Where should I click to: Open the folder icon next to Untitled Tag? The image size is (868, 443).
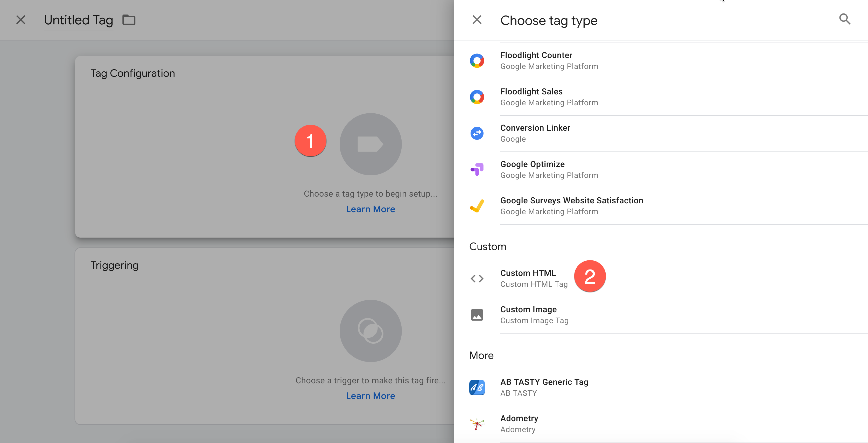tap(129, 20)
